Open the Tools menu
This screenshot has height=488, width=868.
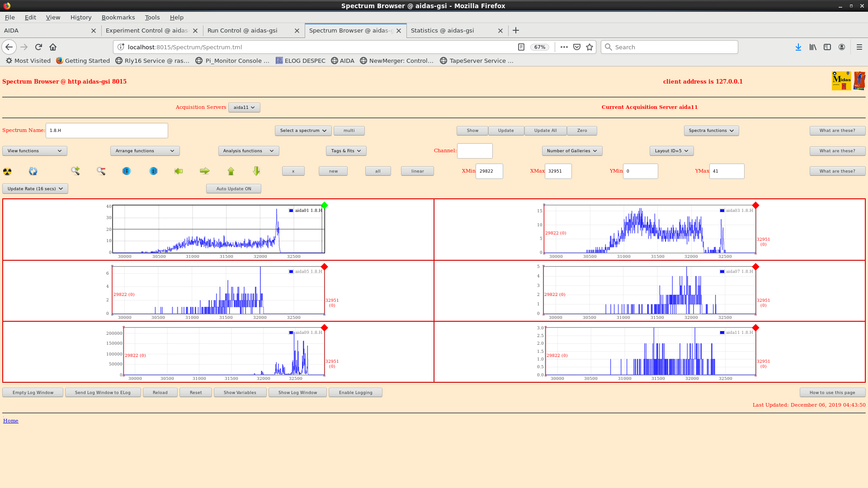point(152,17)
